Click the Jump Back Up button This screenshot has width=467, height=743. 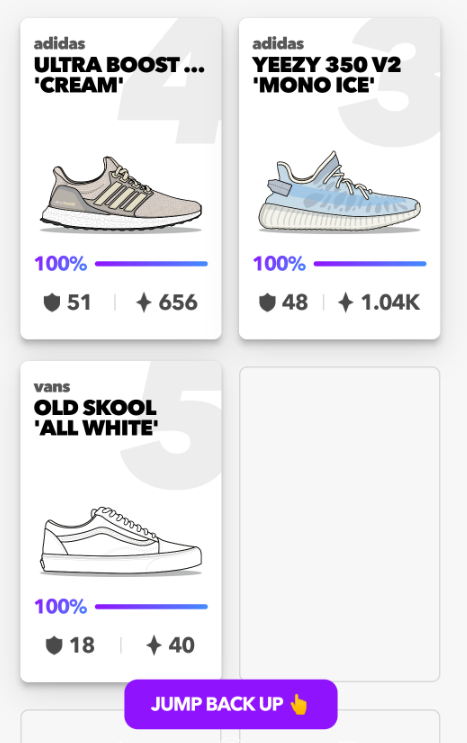[x=231, y=704]
